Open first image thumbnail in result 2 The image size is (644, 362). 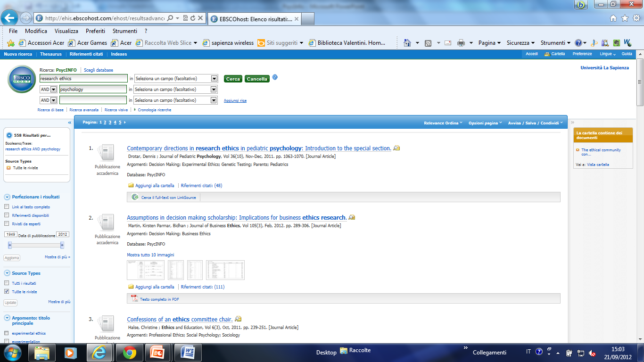[146, 270]
